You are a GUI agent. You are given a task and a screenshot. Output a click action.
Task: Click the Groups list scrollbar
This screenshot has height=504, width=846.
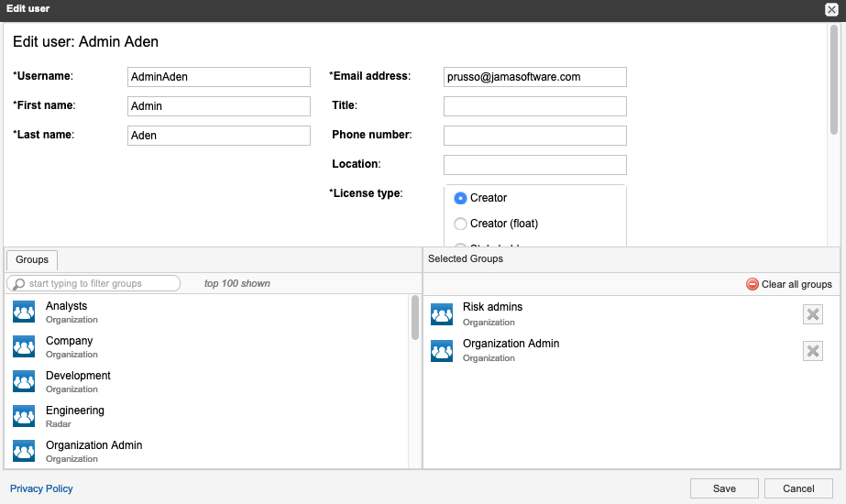(415, 317)
